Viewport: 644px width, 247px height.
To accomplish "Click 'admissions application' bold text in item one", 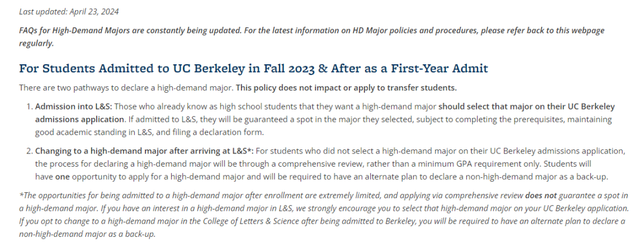I will click(x=79, y=120).
